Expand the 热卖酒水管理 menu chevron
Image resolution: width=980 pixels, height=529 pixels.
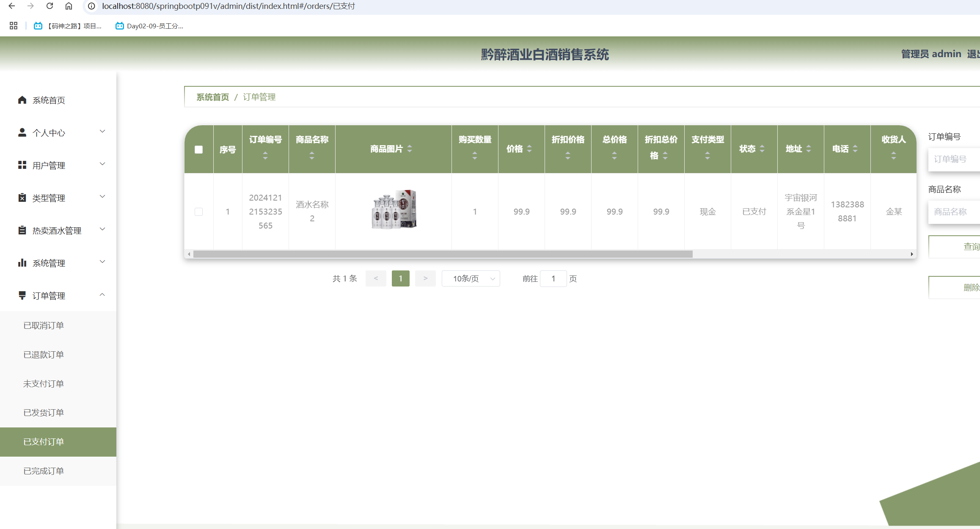(x=102, y=229)
